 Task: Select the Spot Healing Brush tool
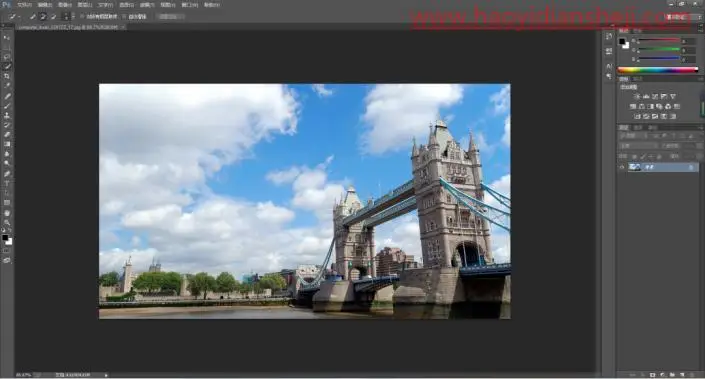click(7, 96)
